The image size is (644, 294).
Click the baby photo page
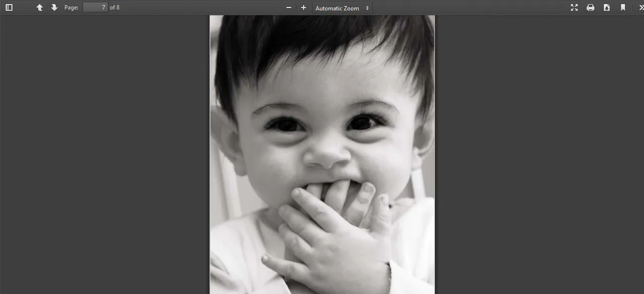(322, 154)
